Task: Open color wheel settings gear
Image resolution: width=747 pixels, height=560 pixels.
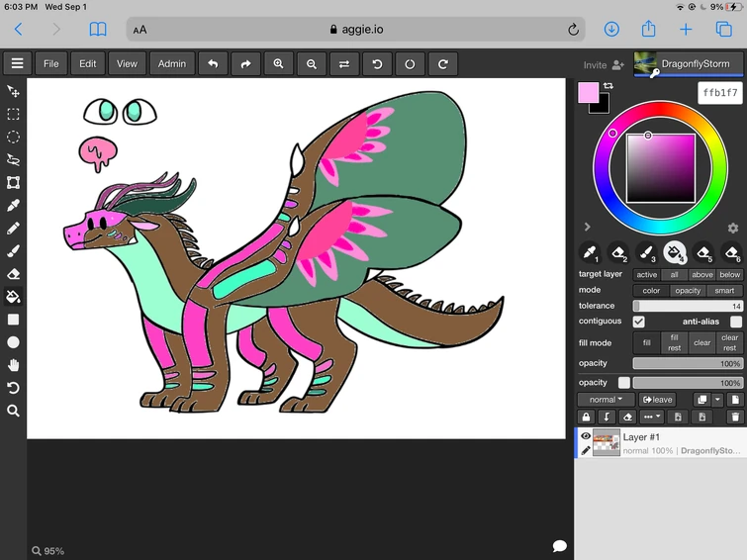Action: point(733,228)
